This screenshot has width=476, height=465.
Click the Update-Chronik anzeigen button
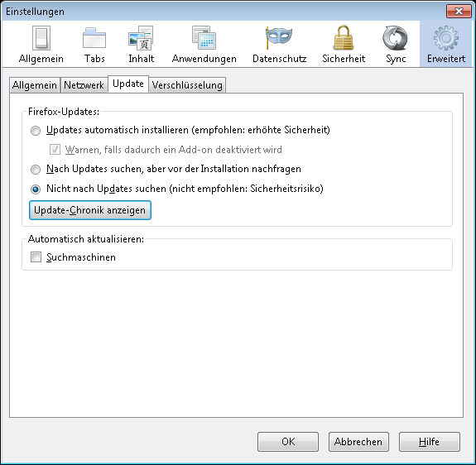[x=90, y=210]
